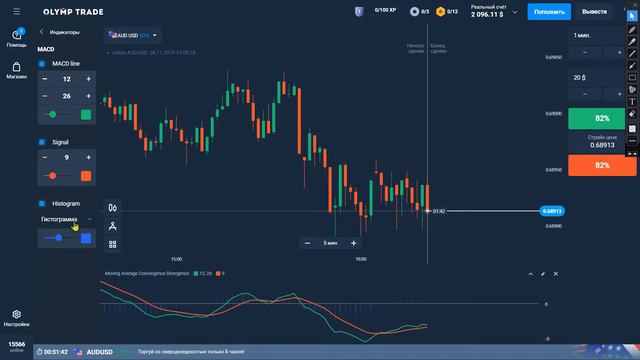Image resolution: width=640 pixels, height=360 pixels.
Task: Open the green MACD line color swatch
Action: (x=86, y=115)
